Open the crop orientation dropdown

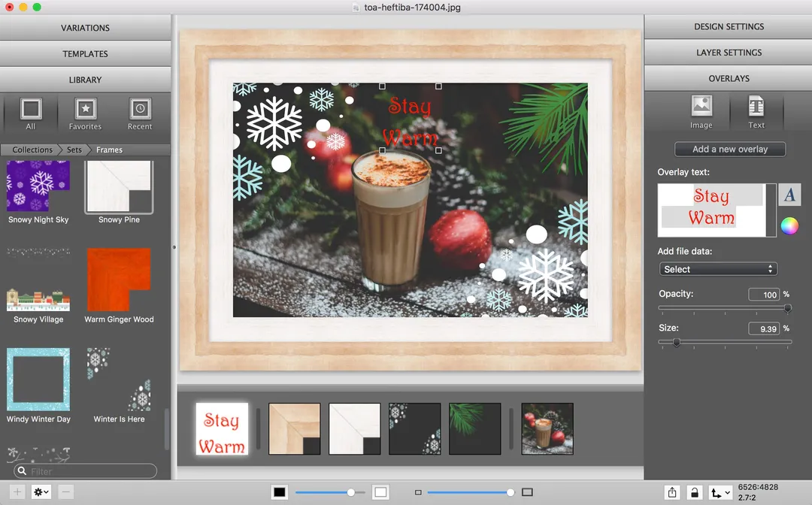tap(720, 492)
